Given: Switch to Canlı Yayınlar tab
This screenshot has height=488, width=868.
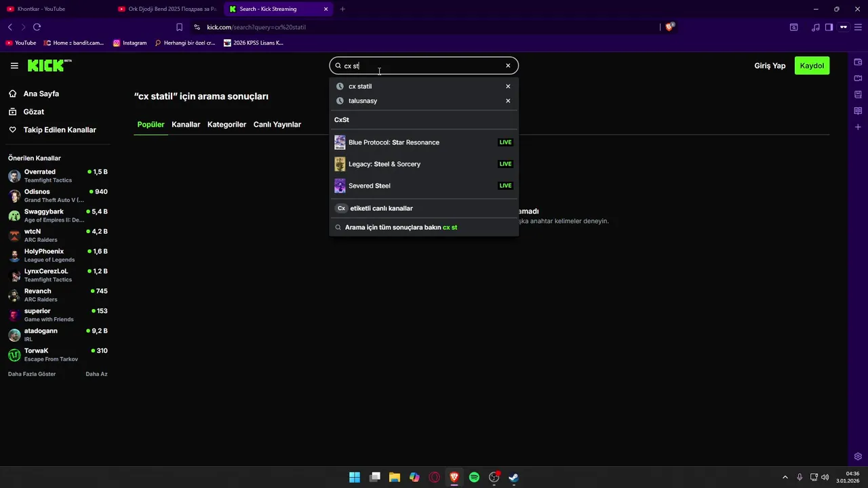Looking at the screenshot, I should [x=277, y=125].
